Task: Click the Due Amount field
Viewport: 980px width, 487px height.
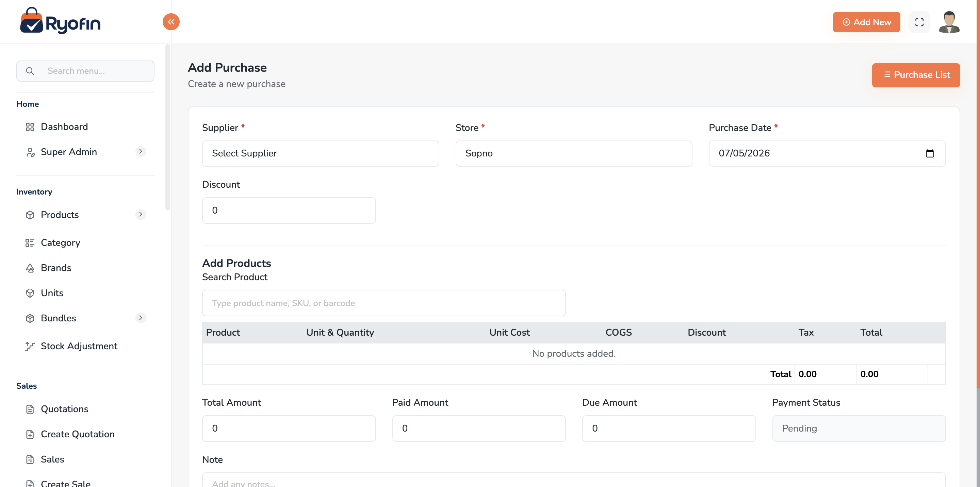Action: (x=669, y=429)
